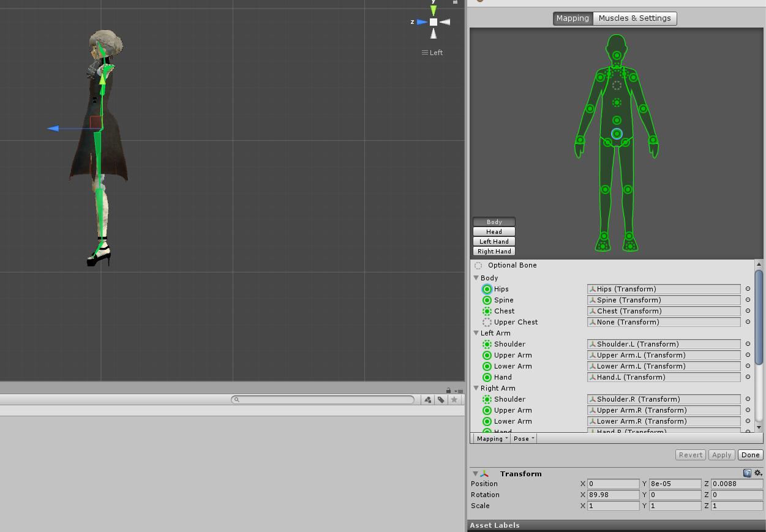Select the head bone circle on avatar diagram
This screenshot has width=766, height=532.
point(617,56)
